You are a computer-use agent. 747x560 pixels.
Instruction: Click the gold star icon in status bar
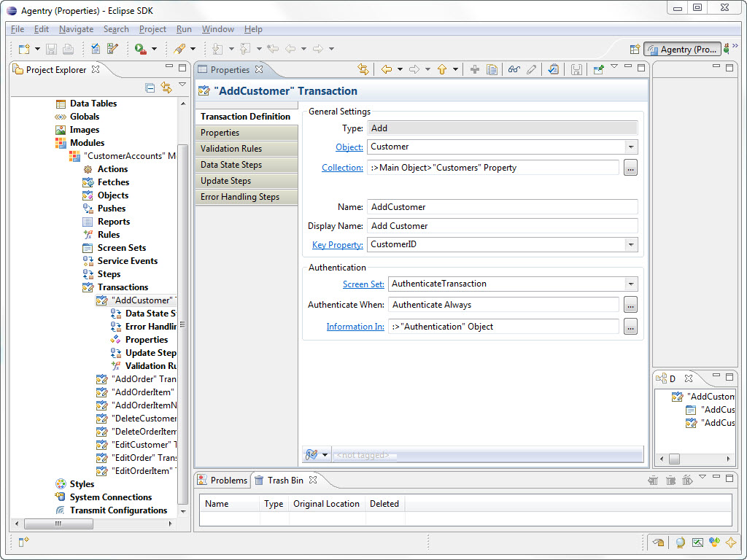(x=729, y=542)
